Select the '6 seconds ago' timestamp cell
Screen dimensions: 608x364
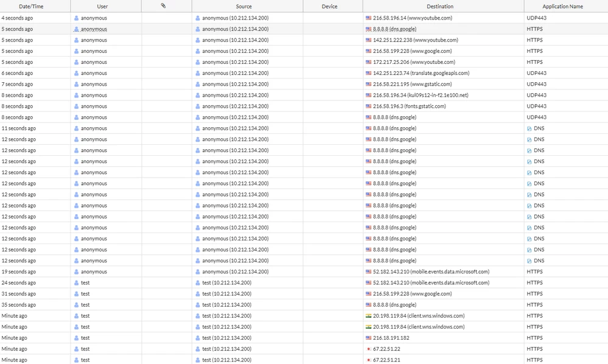(x=17, y=73)
